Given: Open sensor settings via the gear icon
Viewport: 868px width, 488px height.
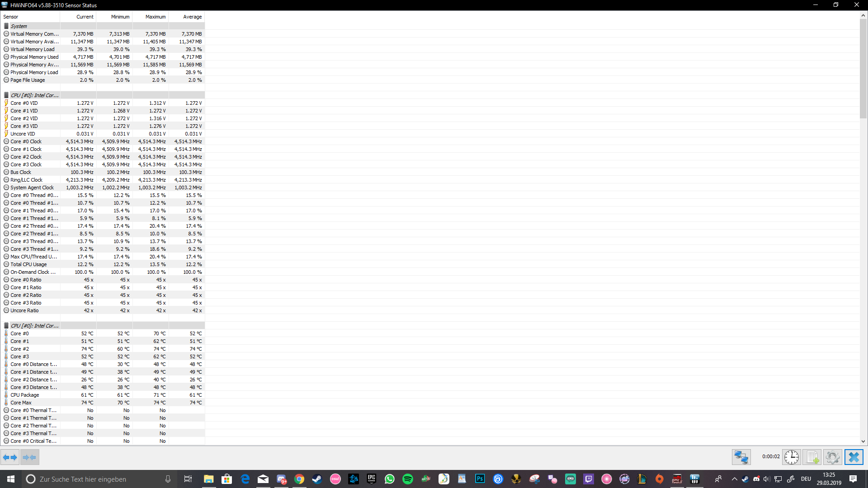Looking at the screenshot, I should [832, 457].
